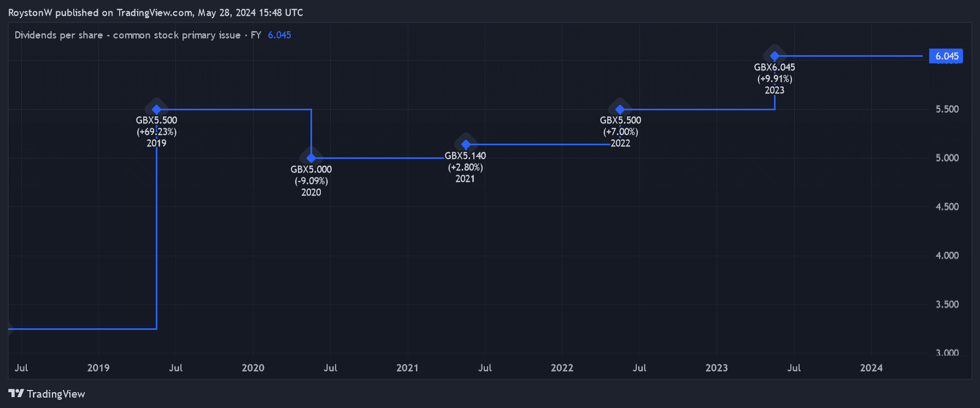Select the 2024 time axis label

point(871,368)
